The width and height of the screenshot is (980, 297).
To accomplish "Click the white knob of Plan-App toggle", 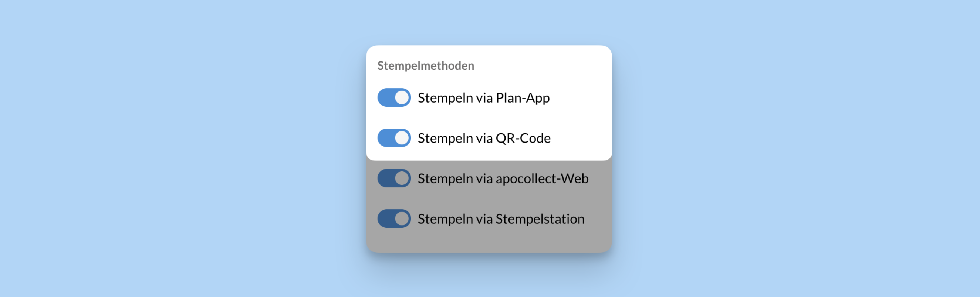I will (402, 97).
